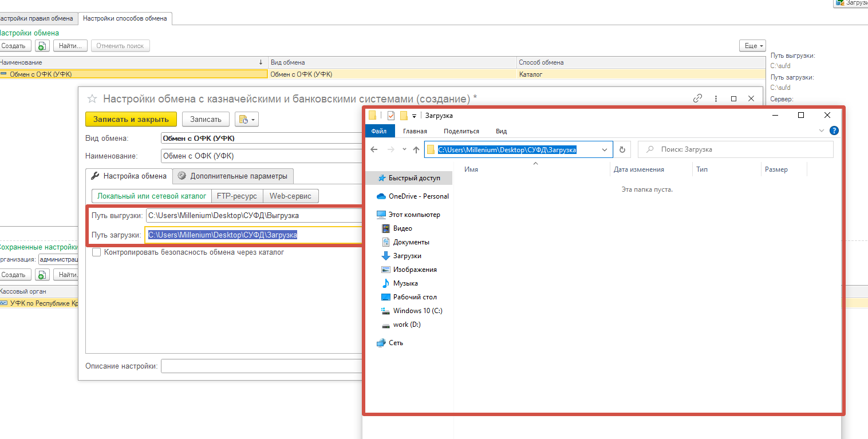Switch to Настройки способов обмена tab
The width and height of the screenshot is (868, 439).
point(125,18)
